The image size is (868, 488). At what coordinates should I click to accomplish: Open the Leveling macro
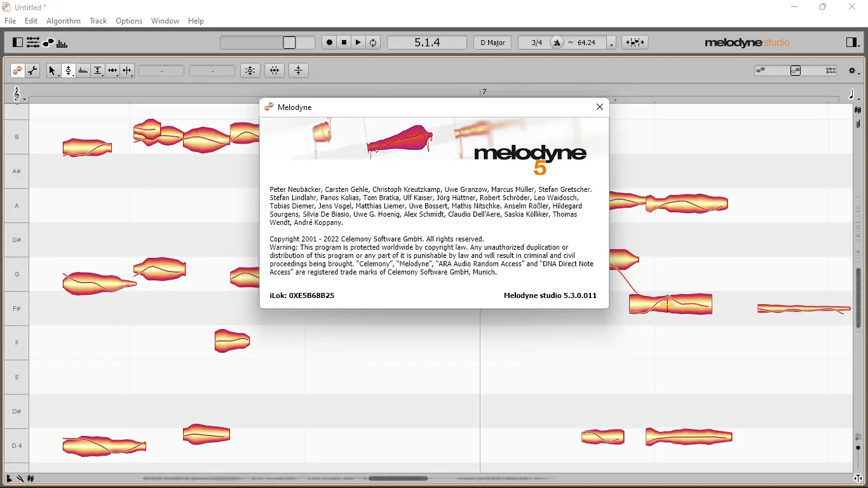click(299, 71)
